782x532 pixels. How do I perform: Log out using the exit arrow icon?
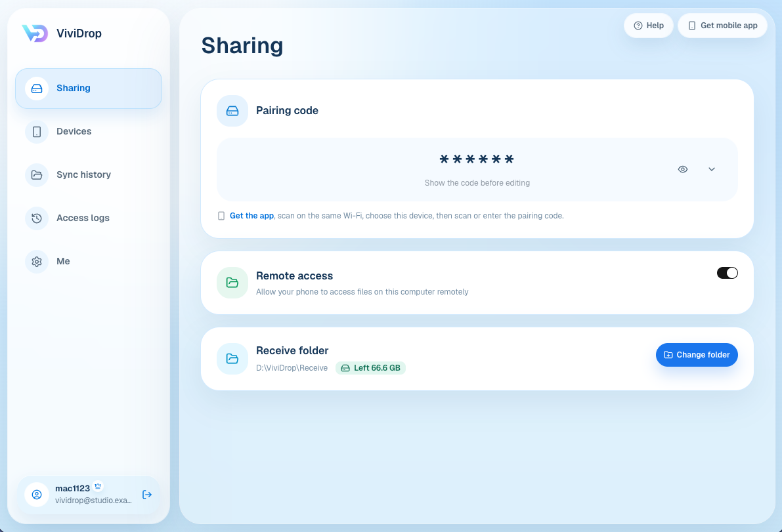pos(147,495)
